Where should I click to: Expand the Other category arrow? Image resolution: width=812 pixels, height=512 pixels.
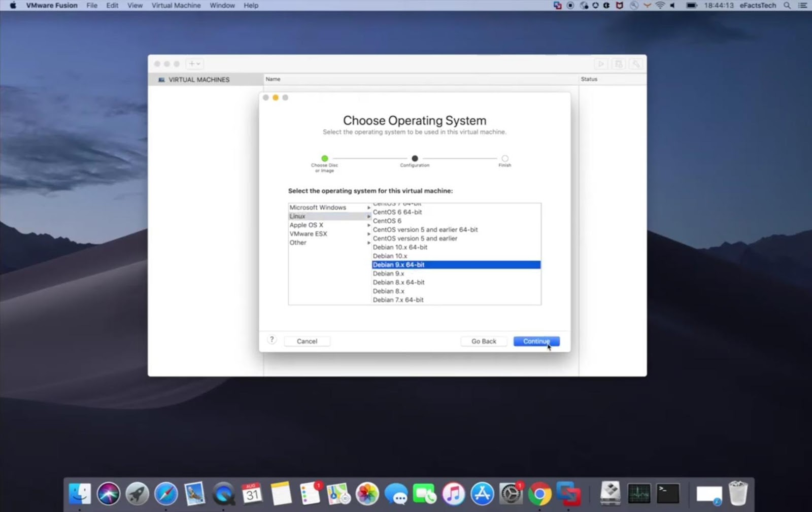click(x=368, y=243)
